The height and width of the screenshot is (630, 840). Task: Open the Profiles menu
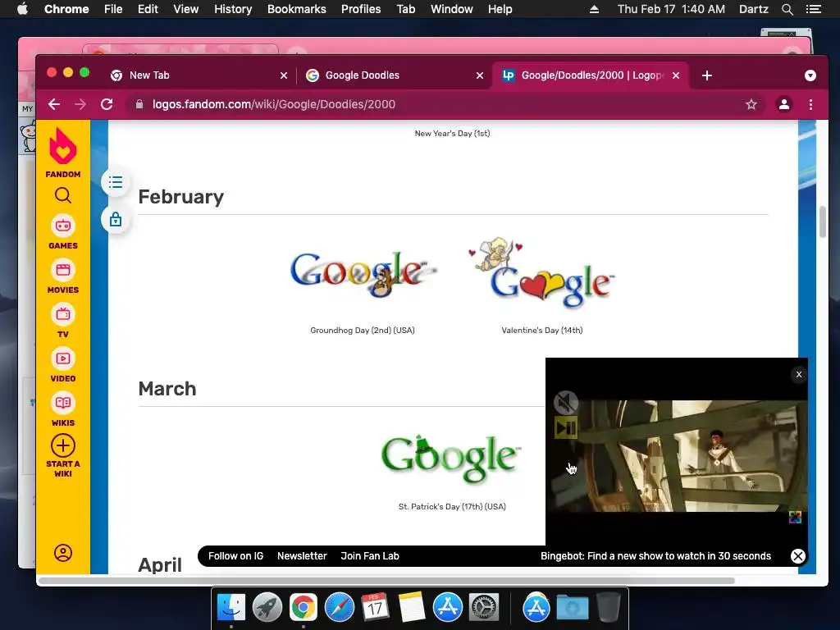tap(361, 9)
